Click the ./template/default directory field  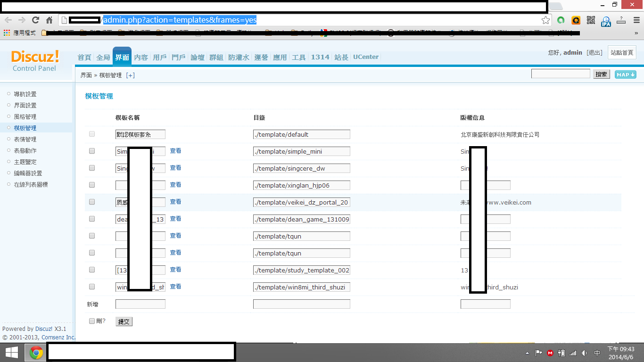[x=302, y=134]
